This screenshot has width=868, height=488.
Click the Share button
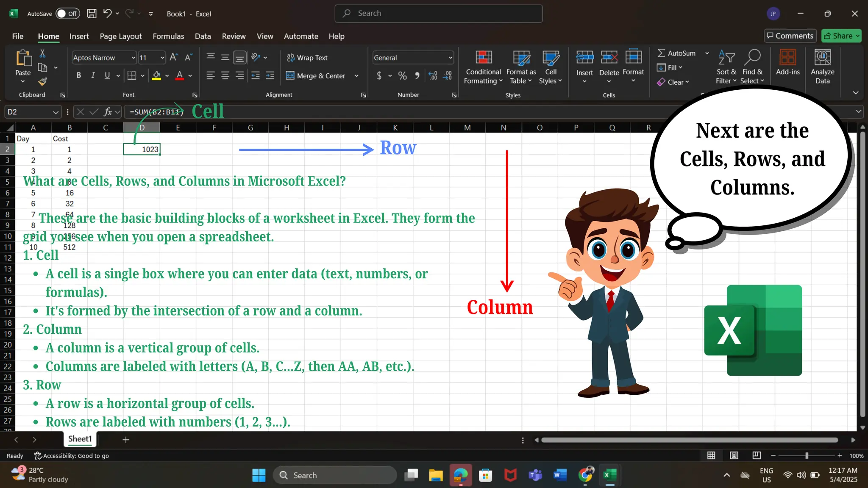click(x=841, y=36)
